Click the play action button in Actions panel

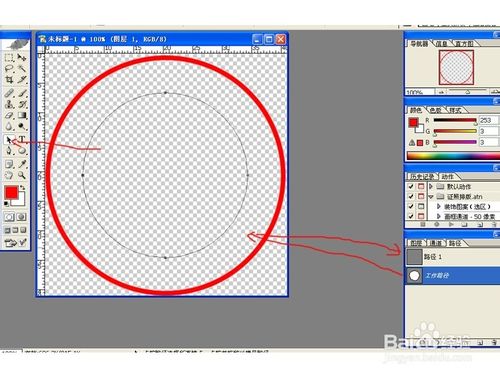click(x=451, y=225)
